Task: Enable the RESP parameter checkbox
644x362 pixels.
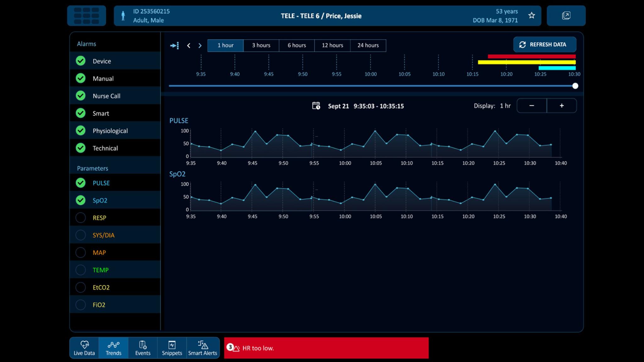Action: tap(81, 218)
